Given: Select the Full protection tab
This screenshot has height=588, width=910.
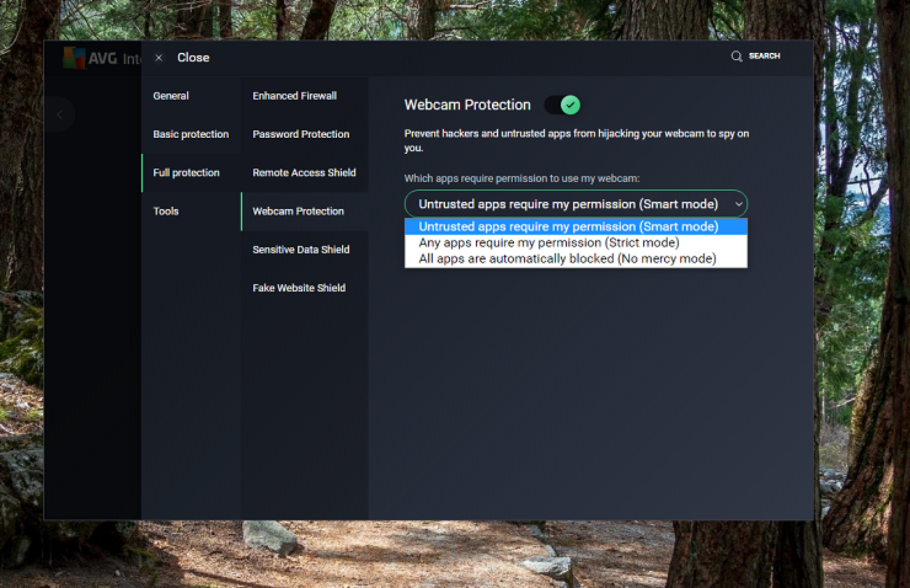Looking at the screenshot, I should pos(186,173).
